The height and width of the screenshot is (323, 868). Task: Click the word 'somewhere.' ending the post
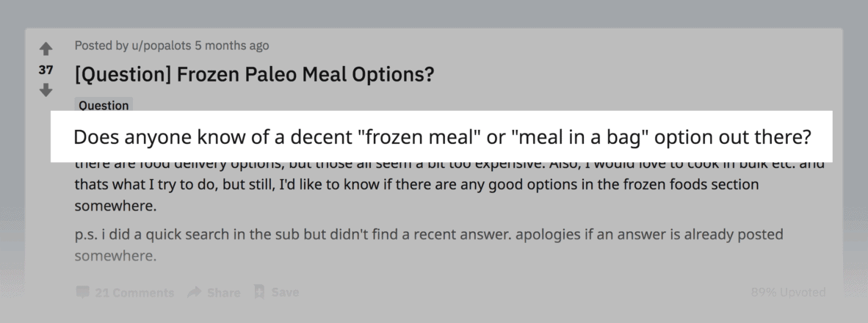[116, 255]
